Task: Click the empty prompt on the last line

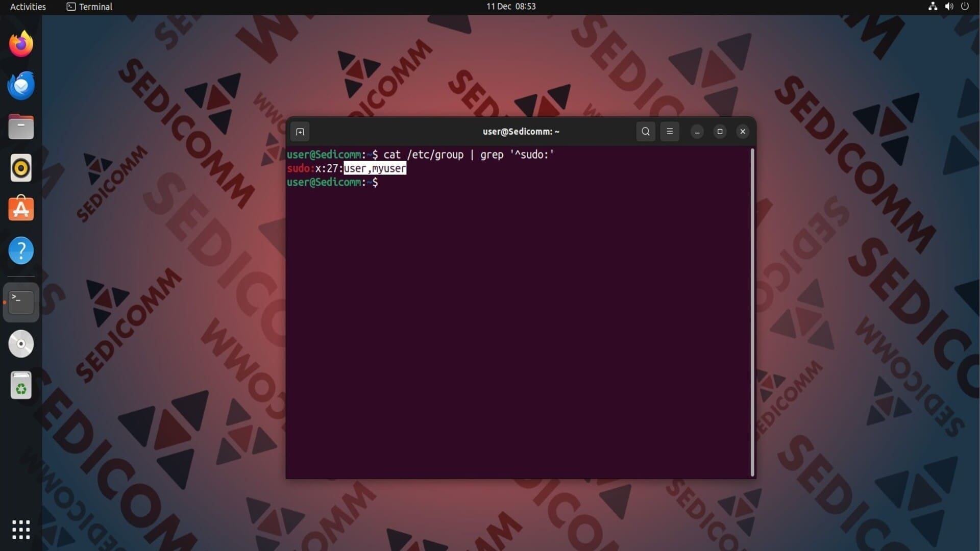Action: pyautogui.click(x=332, y=182)
